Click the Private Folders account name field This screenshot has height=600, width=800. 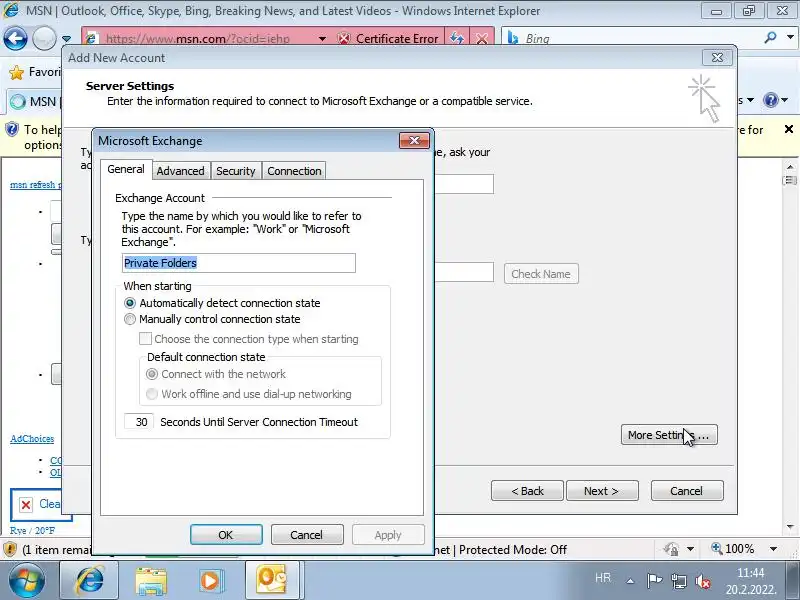(x=238, y=263)
